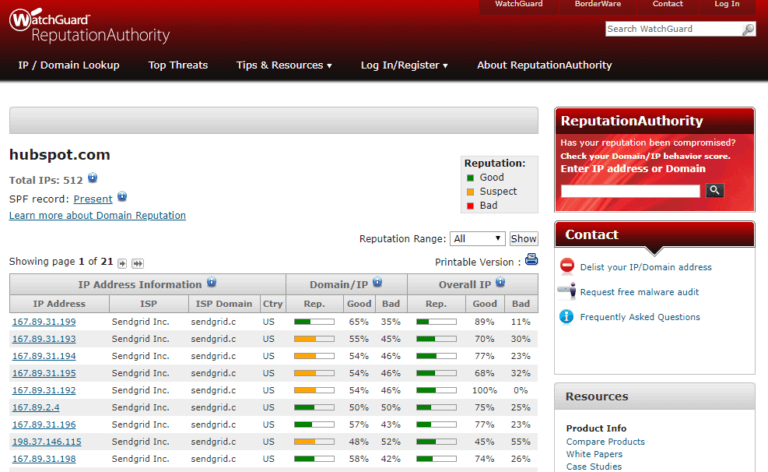This screenshot has height=472, width=768.
Task: Open IP / Domain Lookup menu item
Action: tap(69, 65)
